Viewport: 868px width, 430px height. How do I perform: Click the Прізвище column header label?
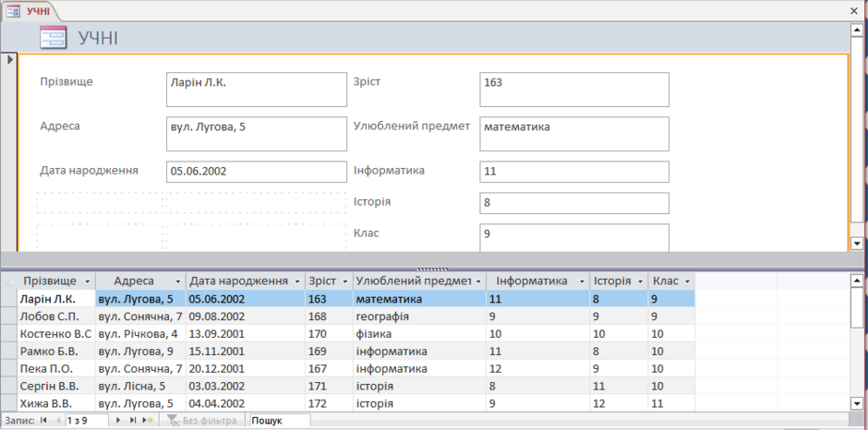tap(50, 281)
